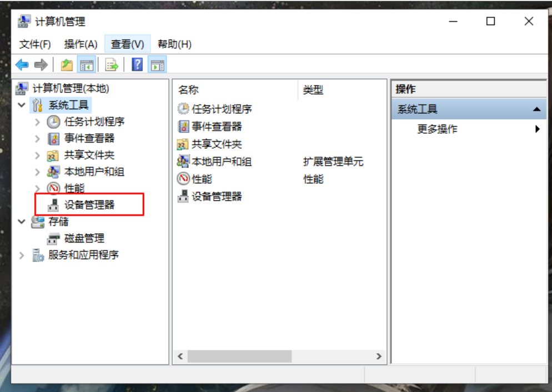The image size is (552, 392).
Task: Click the 性能 icon in center list
Action: 183,179
